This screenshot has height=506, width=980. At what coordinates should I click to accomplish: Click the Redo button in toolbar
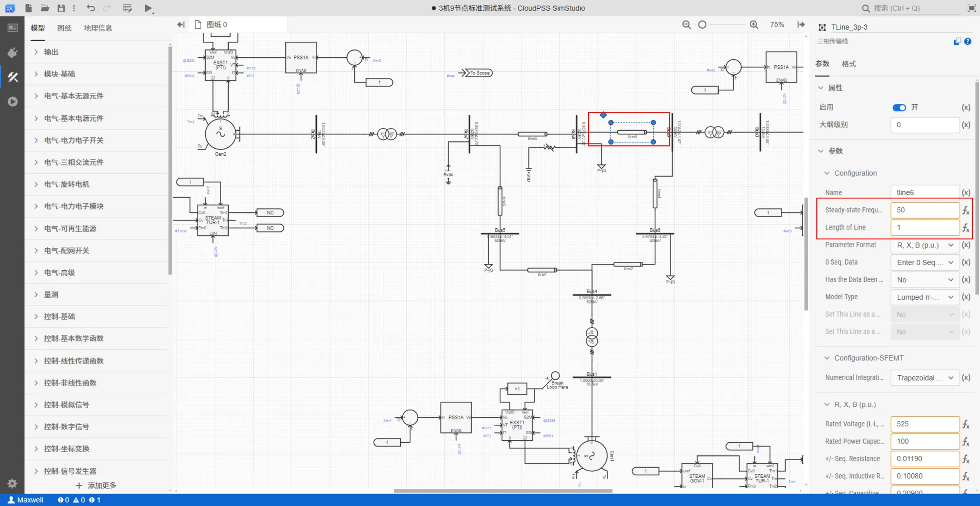(x=107, y=9)
